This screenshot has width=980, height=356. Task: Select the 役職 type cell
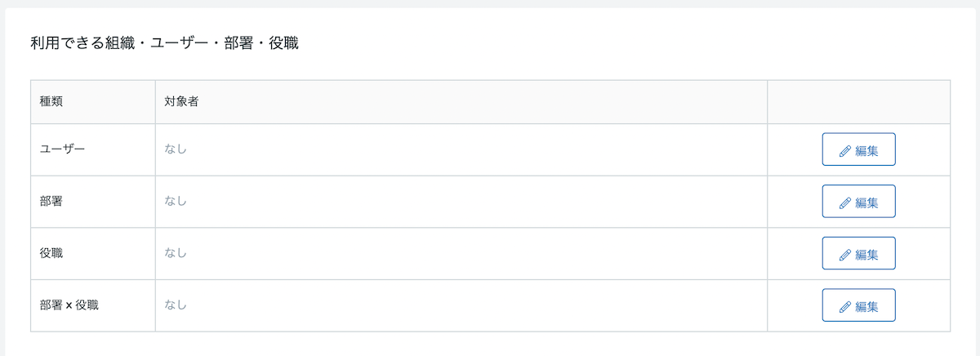point(93,254)
